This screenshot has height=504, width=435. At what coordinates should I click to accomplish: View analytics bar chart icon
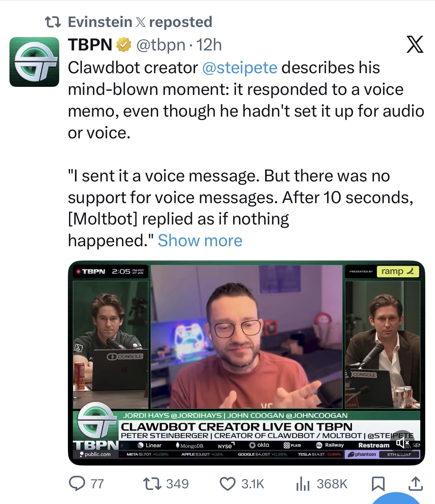303,484
